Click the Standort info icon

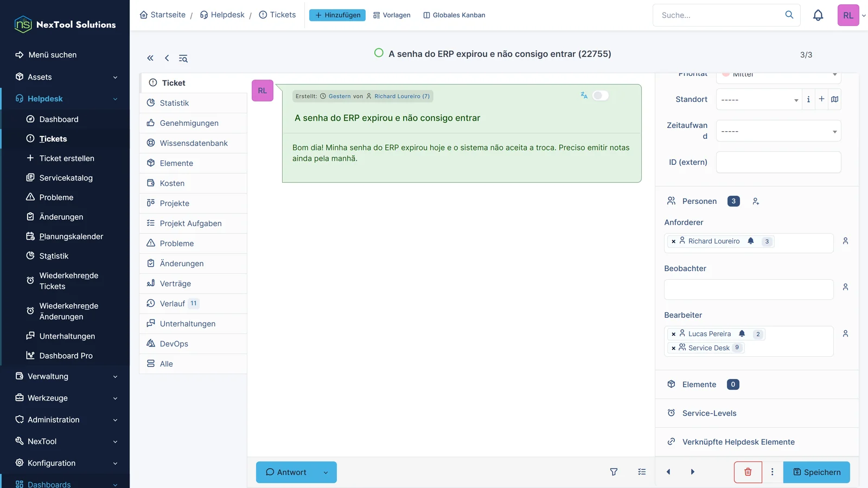tap(808, 99)
